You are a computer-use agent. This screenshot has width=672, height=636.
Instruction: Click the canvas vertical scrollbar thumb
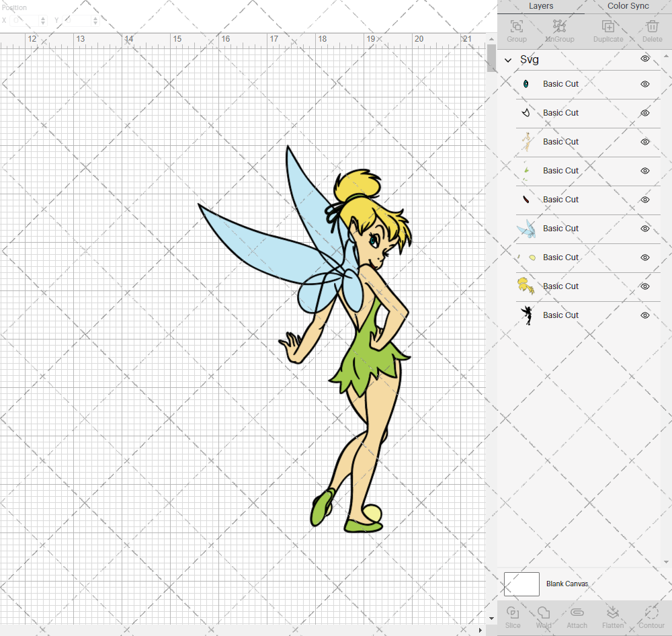pyautogui.click(x=492, y=58)
